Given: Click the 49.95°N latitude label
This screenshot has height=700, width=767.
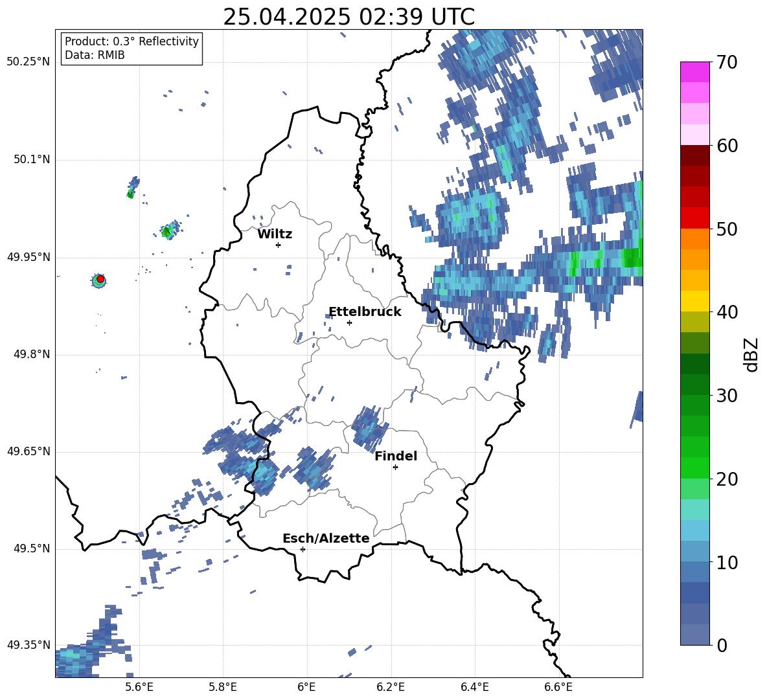Looking at the screenshot, I should click(29, 256).
